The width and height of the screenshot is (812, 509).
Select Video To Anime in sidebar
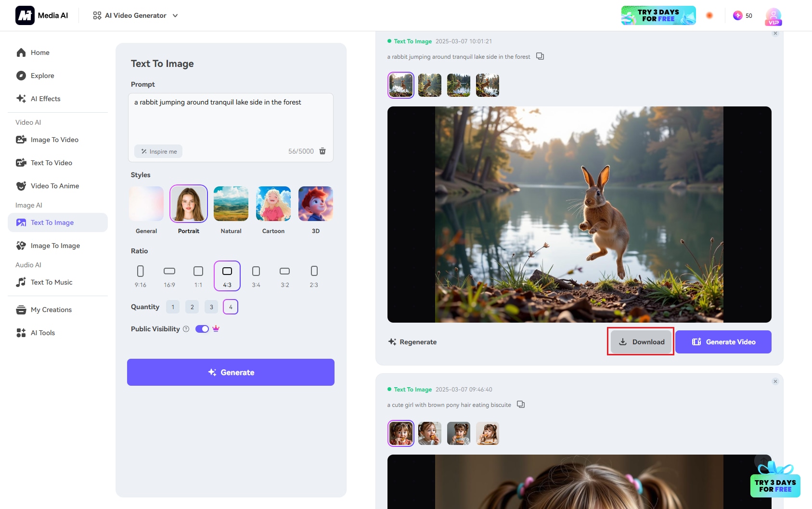coord(58,186)
